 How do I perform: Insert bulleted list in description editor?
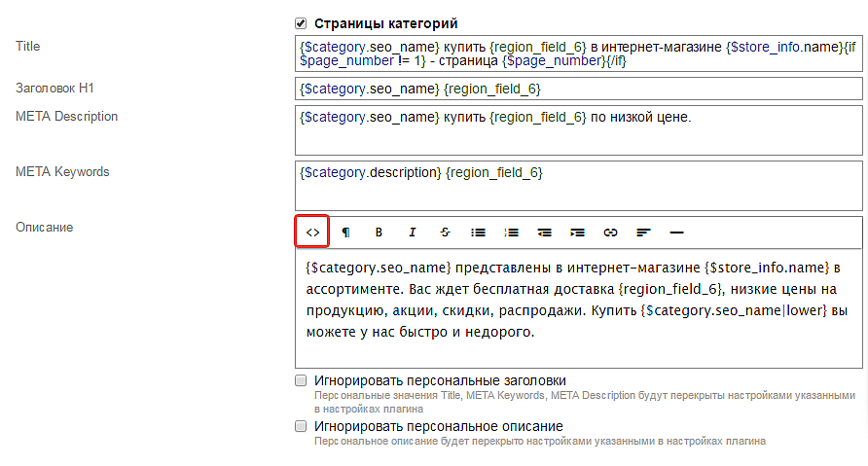tap(479, 233)
